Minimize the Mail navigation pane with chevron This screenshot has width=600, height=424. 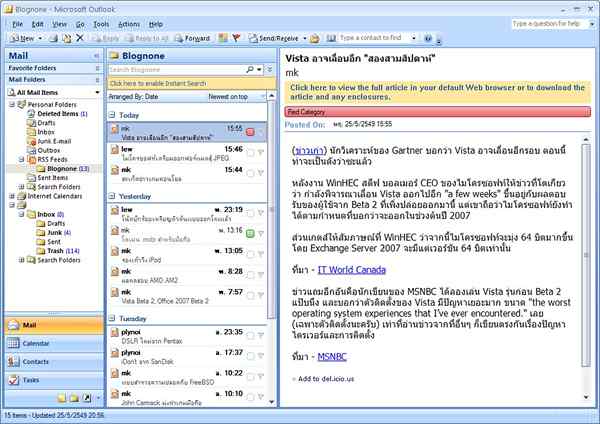point(96,56)
